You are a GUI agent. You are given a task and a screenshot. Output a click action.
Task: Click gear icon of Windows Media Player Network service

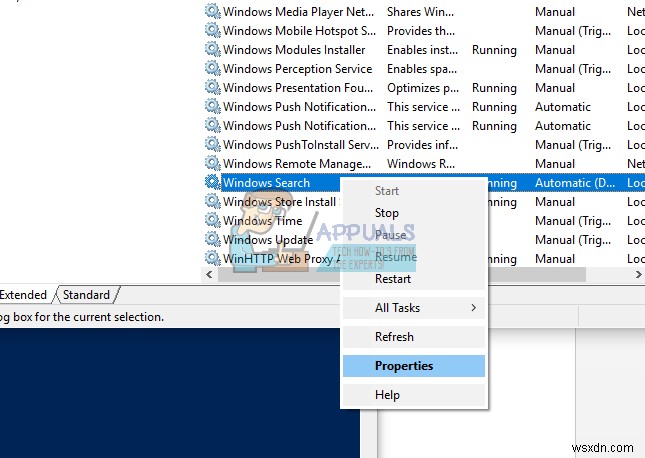coord(213,11)
